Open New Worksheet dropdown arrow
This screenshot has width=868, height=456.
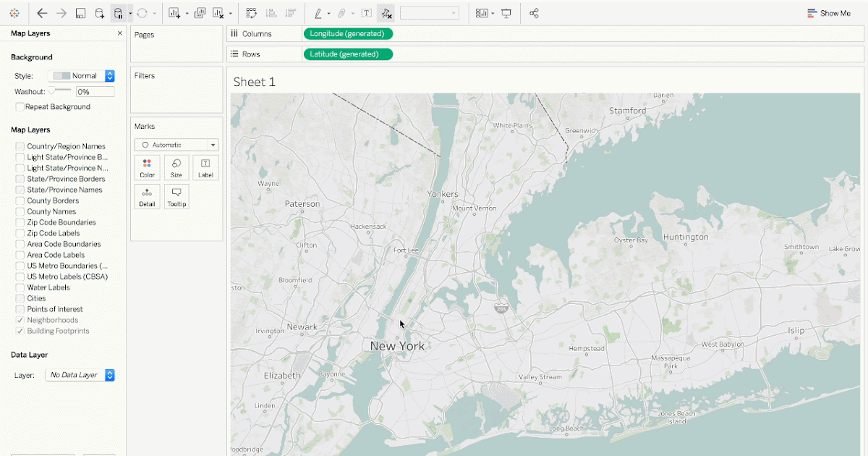[x=187, y=13]
